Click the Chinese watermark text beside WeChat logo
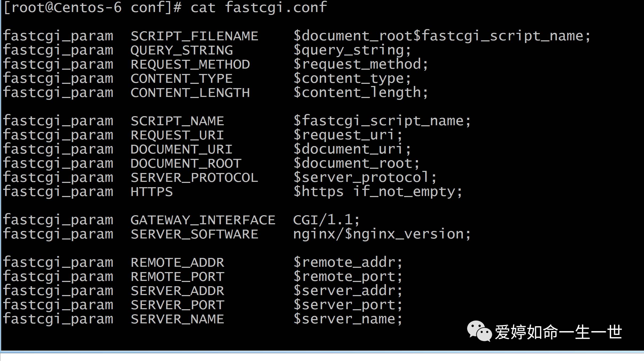 click(558, 332)
